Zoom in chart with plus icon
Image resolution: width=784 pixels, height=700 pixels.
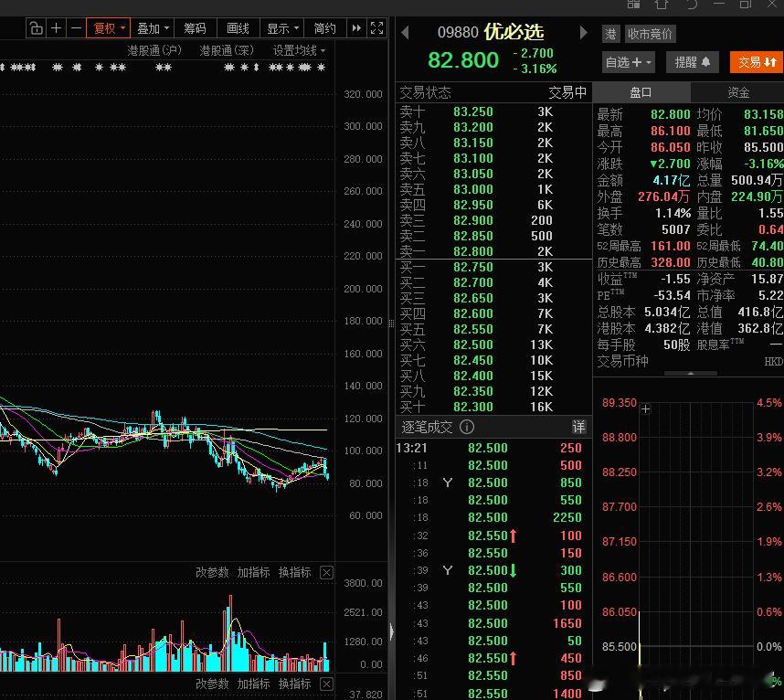coord(57,28)
